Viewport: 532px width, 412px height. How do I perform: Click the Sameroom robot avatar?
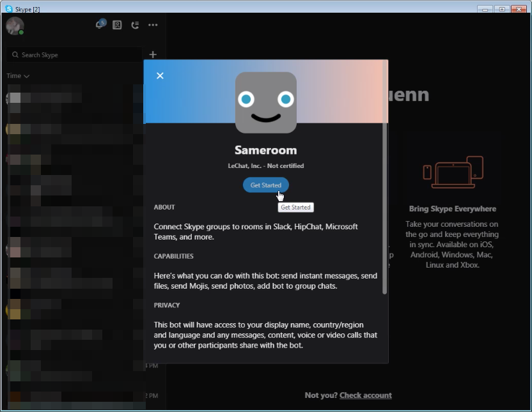click(x=265, y=102)
